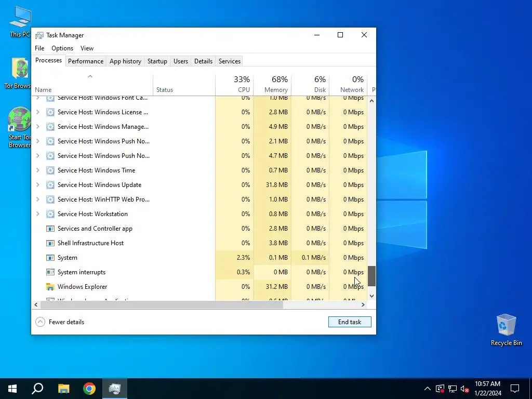Click the Services and Controller app icon
The image size is (532, 399).
[x=50, y=229]
